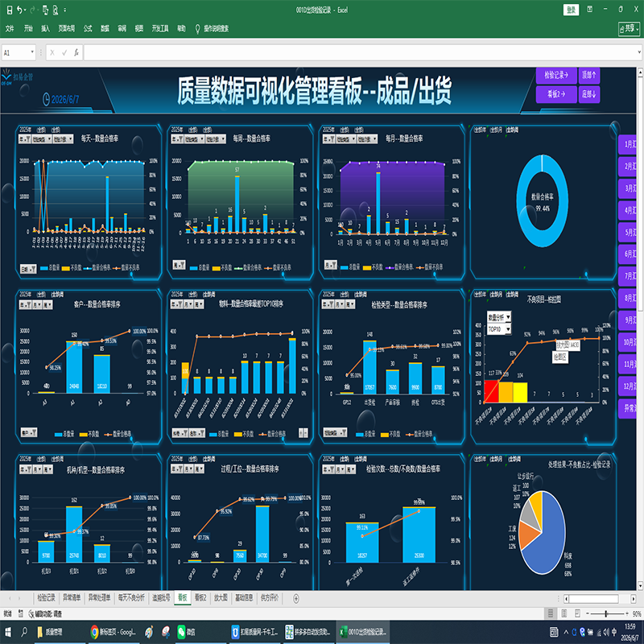Open the 公式 ribbon tab
The width and height of the screenshot is (644, 644).
[x=88, y=28]
